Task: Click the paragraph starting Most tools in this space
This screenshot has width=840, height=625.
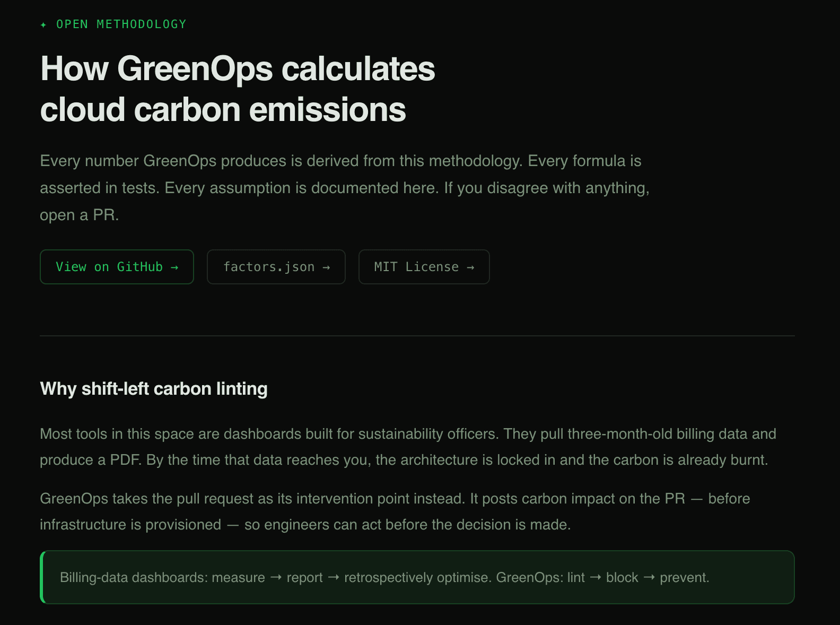Action: 408,447
